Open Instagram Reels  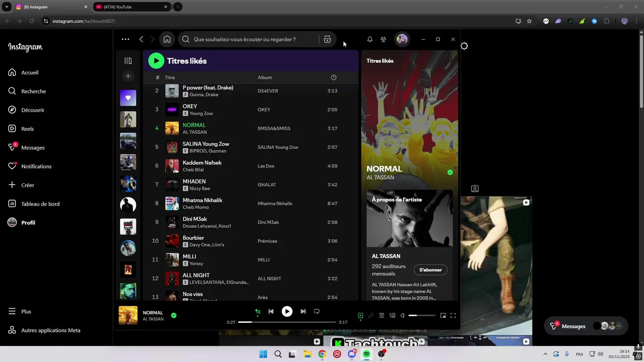21,129
